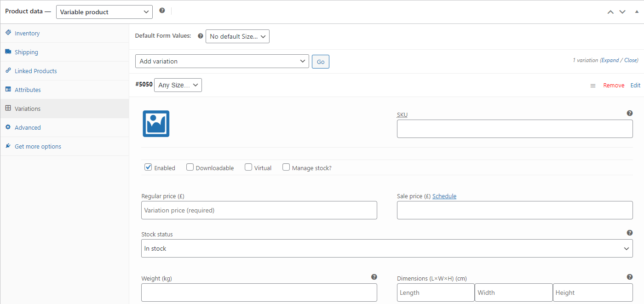Image resolution: width=644 pixels, height=304 pixels.
Task: Switch to the Inventory tab
Action: pyautogui.click(x=27, y=34)
